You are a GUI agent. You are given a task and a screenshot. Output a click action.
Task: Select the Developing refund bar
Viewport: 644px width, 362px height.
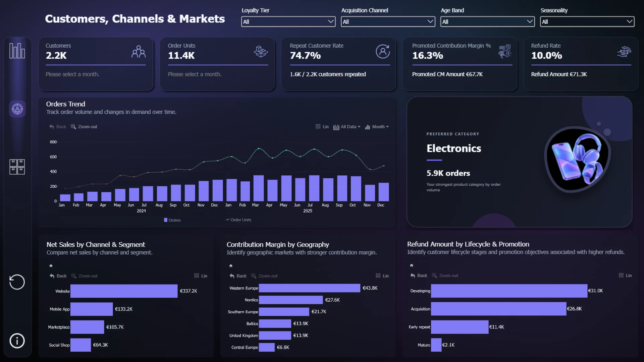pyautogui.click(x=509, y=291)
